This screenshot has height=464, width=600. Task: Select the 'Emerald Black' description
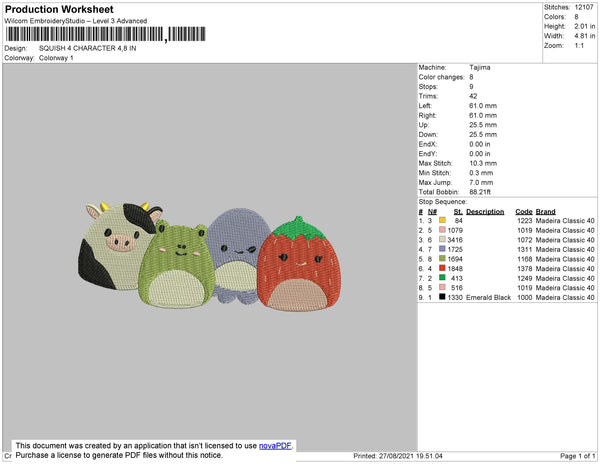point(489,297)
